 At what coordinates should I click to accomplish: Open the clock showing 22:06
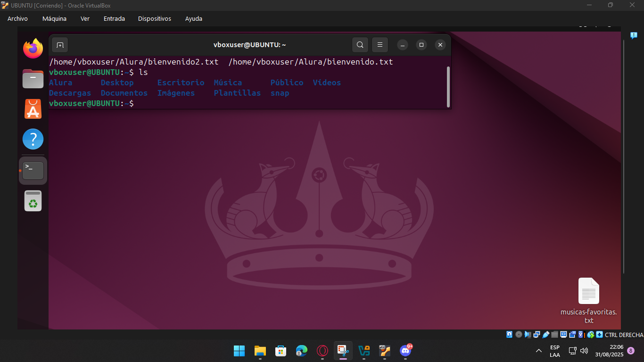pyautogui.click(x=609, y=351)
